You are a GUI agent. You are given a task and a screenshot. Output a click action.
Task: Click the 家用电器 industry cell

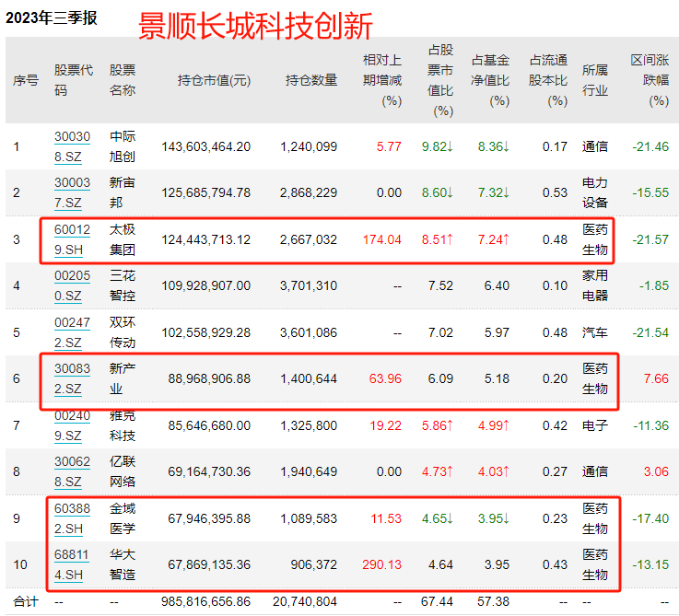tap(595, 285)
